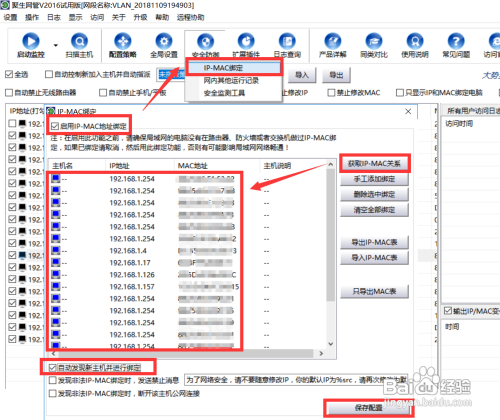Image resolution: width=500 pixels, height=420 pixels.
Task: Click the 导入IP-MAC表 button
Action: (374, 258)
